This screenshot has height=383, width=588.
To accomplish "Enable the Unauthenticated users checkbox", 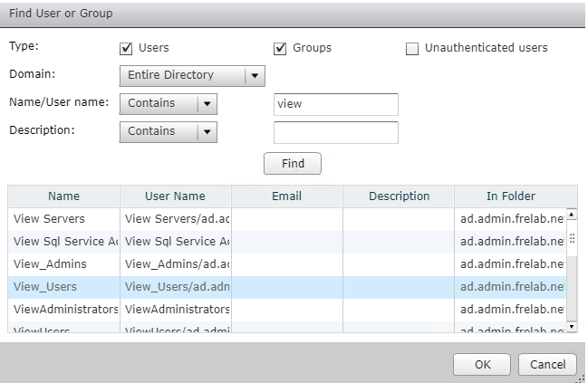I will pos(413,48).
